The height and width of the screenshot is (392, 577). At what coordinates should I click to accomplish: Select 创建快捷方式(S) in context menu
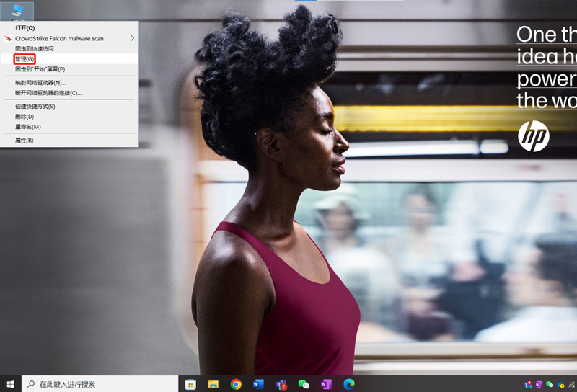[35, 107]
